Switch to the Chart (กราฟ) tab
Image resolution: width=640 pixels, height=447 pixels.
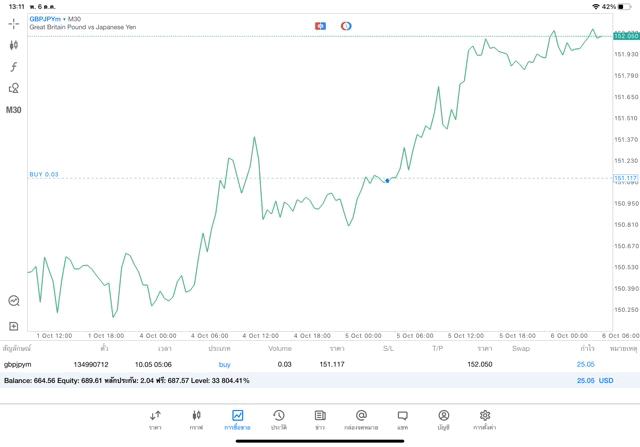[196, 420]
